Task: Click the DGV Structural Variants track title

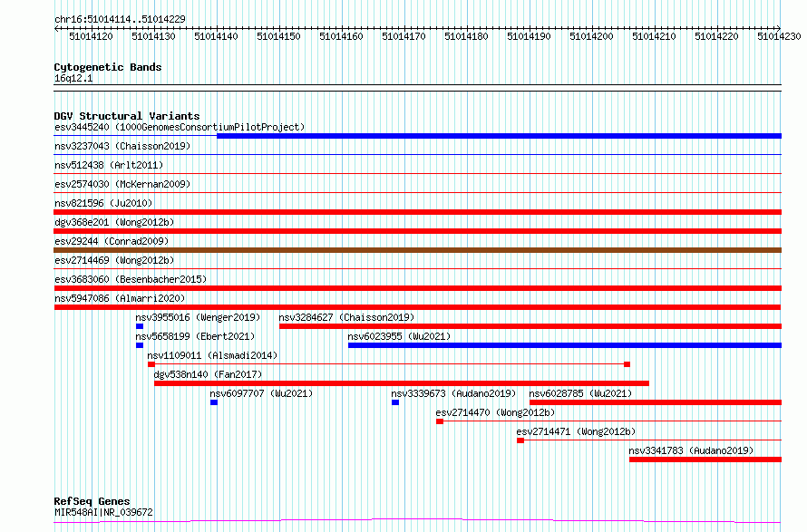Action: coord(127,116)
